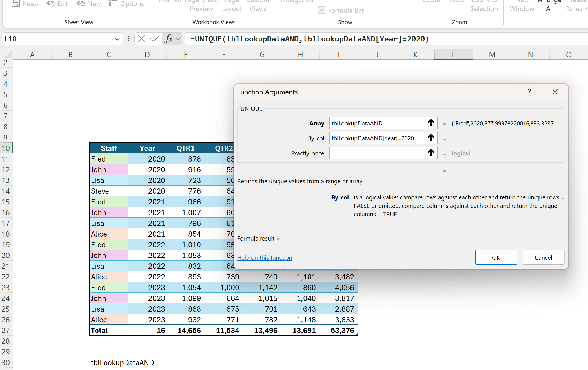Click the Keep sheet view icon

click(x=16, y=4)
